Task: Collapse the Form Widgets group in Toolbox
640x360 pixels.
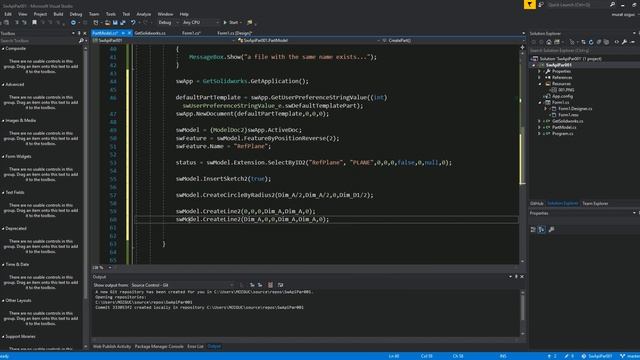Action: pyautogui.click(x=3, y=156)
